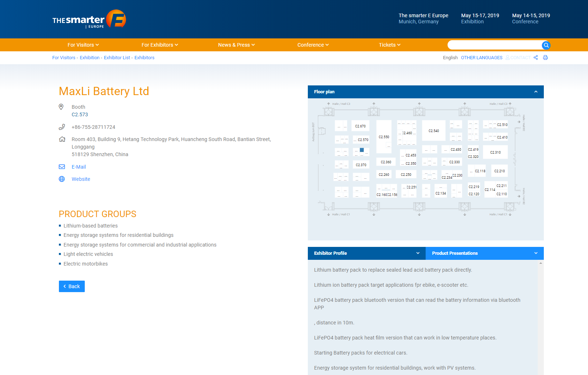
Task: Click May 14-15, 2019 Conference text
Action: pos(531,18)
